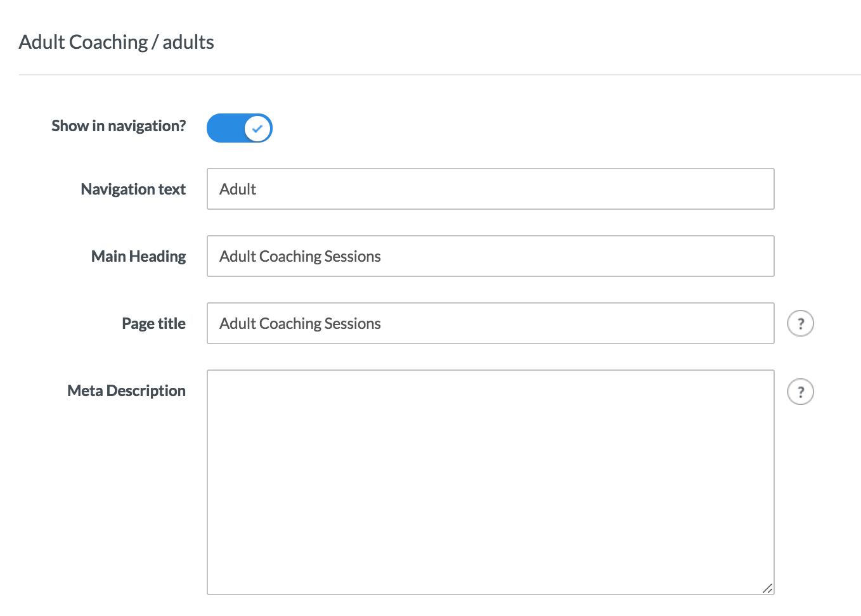The height and width of the screenshot is (616, 861).
Task: Disable the Show in navigation switch
Action: click(240, 128)
